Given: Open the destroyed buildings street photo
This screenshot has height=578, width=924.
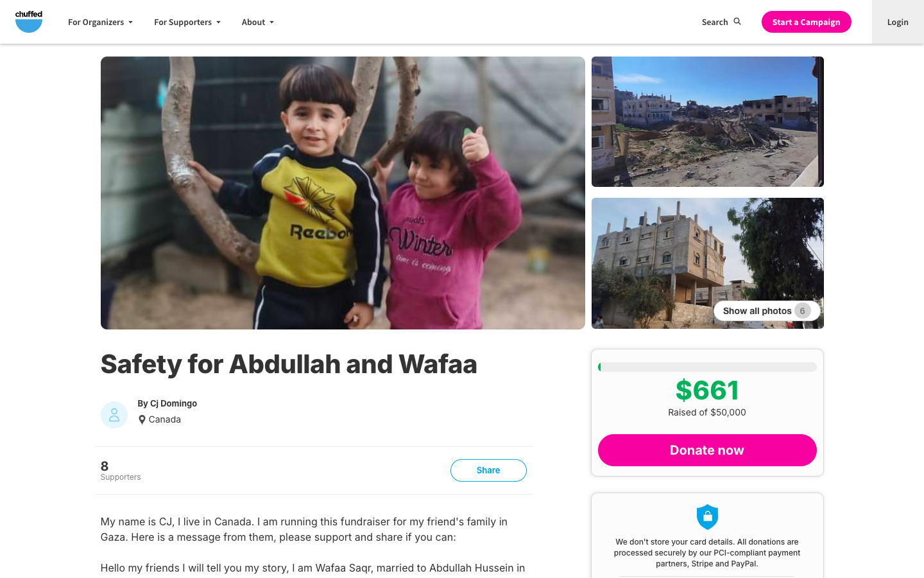Looking at the screenshot, I should tap(707, 121).
